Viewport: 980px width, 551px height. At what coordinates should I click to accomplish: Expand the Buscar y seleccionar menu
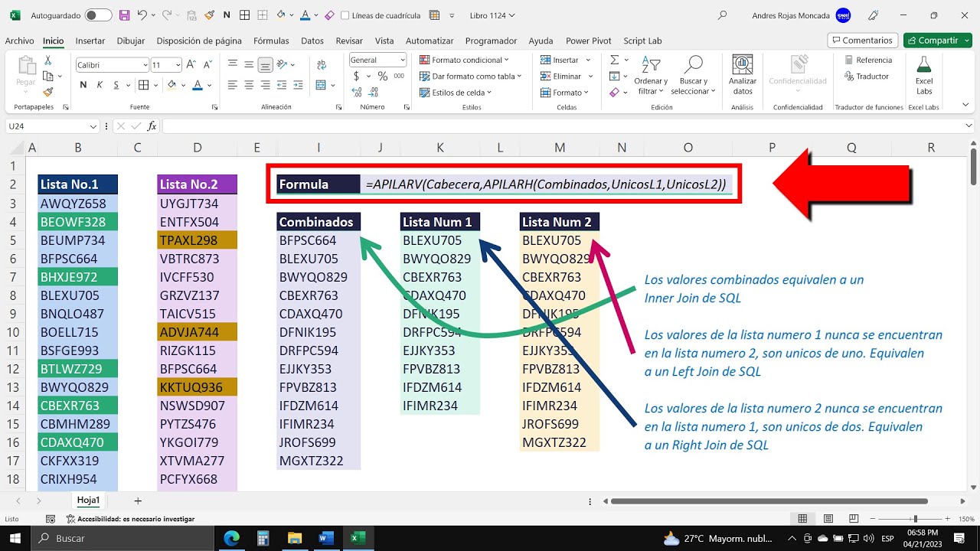point(694,75)
